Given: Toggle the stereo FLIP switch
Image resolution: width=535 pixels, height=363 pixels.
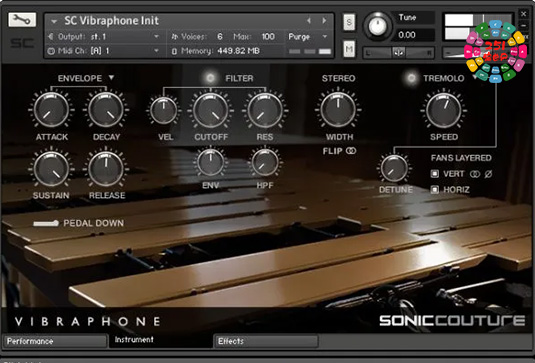Looking at the screenshot, I should pos(351,151).
